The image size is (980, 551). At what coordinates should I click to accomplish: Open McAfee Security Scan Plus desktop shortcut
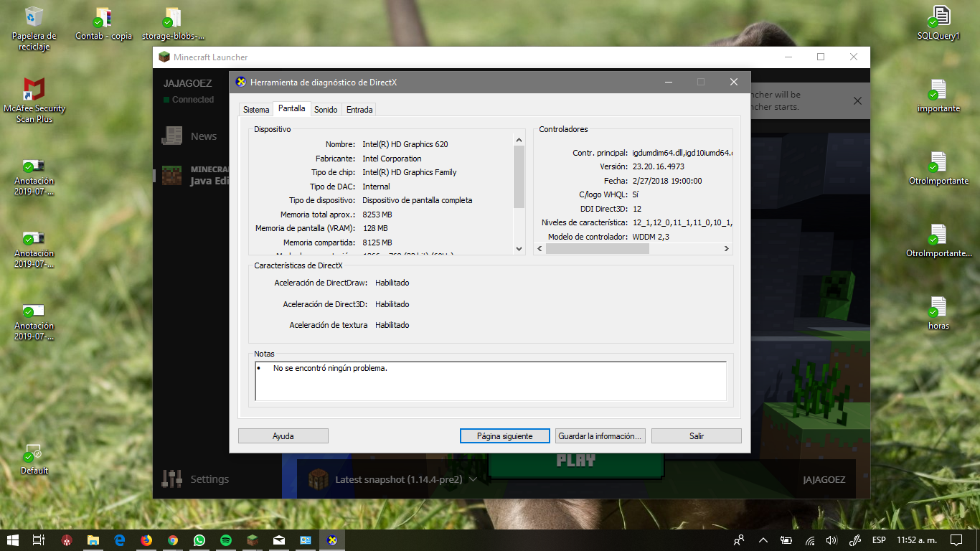34,99
